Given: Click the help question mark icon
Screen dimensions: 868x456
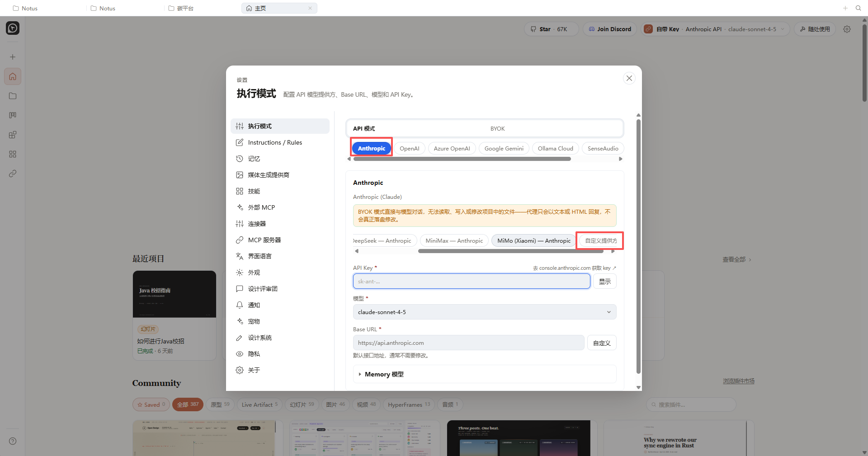Looking at the screenshot, I should (x=13, y=441).
